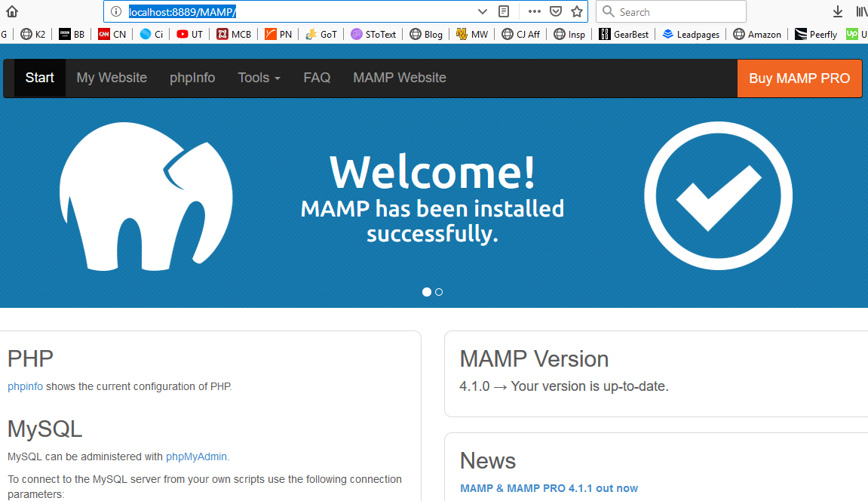
Task: Open the Amazon bookmark
Action: click(757, 34)
